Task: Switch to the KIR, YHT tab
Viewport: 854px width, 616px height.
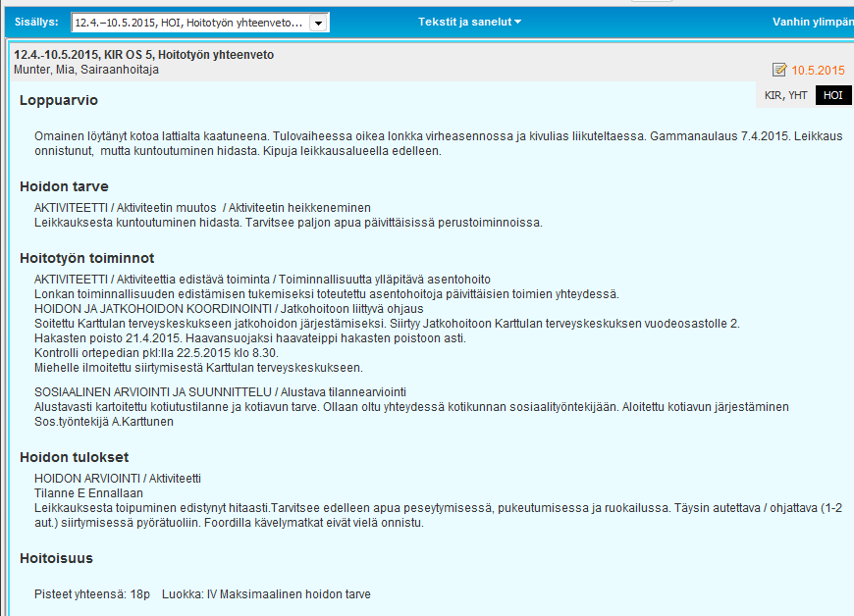Action: click(x=785, y=95)
